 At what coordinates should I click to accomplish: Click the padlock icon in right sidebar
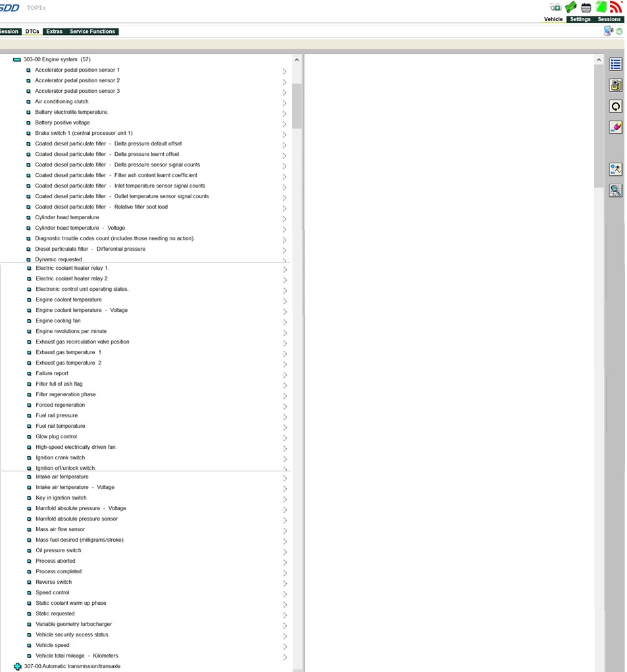click(x=615, y=86)
